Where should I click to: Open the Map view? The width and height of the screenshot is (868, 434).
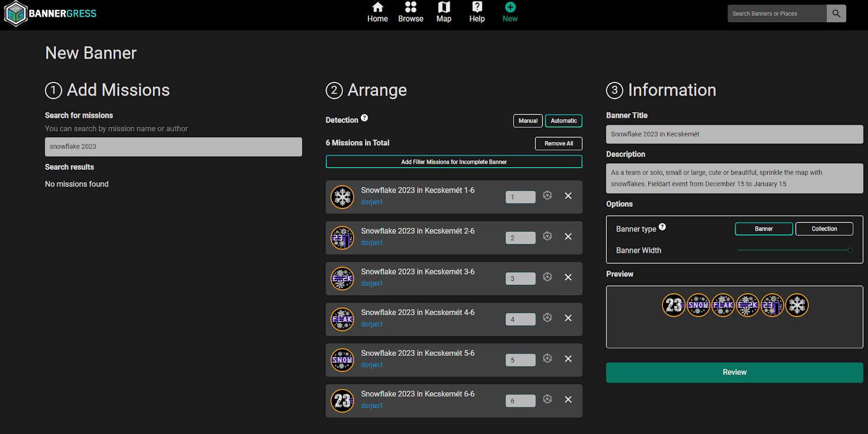click(444, 12)
